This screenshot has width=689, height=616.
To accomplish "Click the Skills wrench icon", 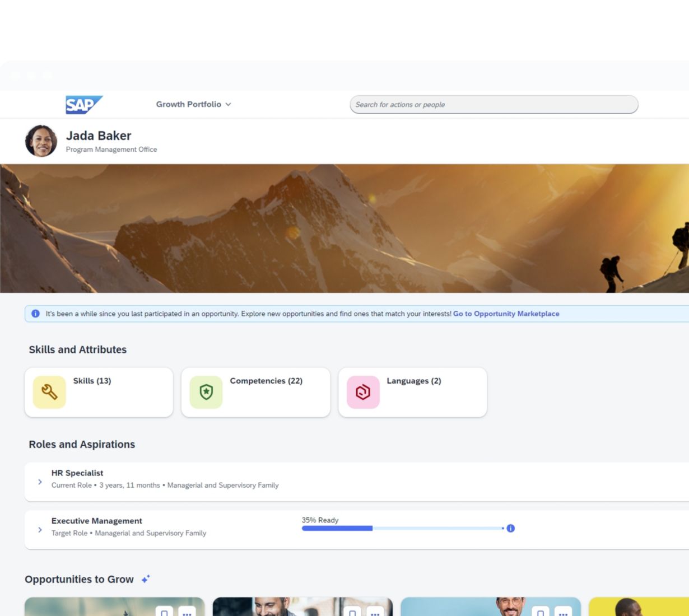I will pos(49,392).
